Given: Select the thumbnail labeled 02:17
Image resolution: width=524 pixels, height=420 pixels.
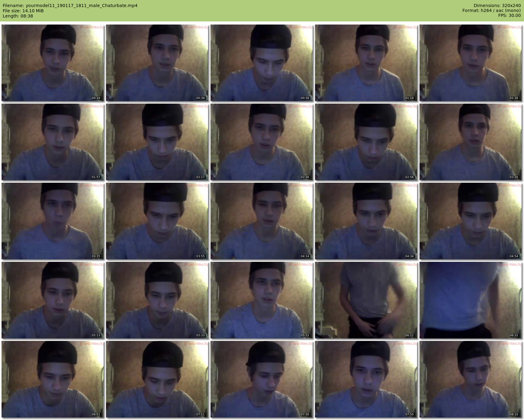Looking at the screenshot, I should click(x=157, y=142).
